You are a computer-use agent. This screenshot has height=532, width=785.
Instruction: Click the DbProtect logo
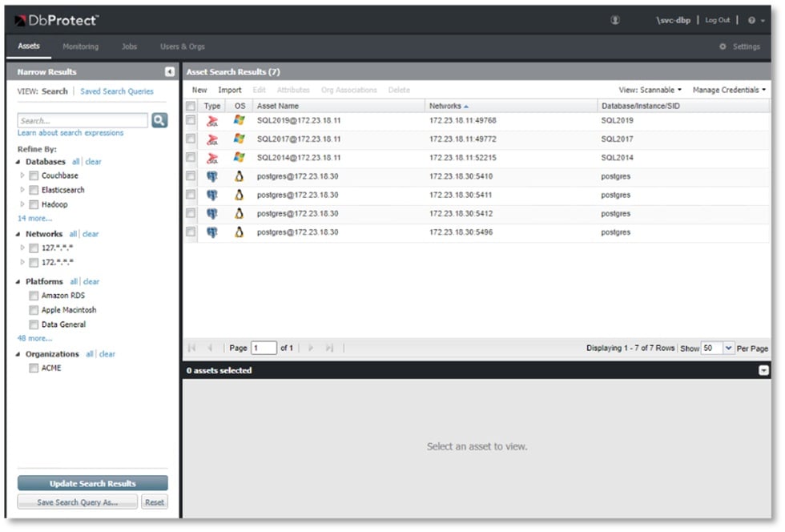[56, 21]
